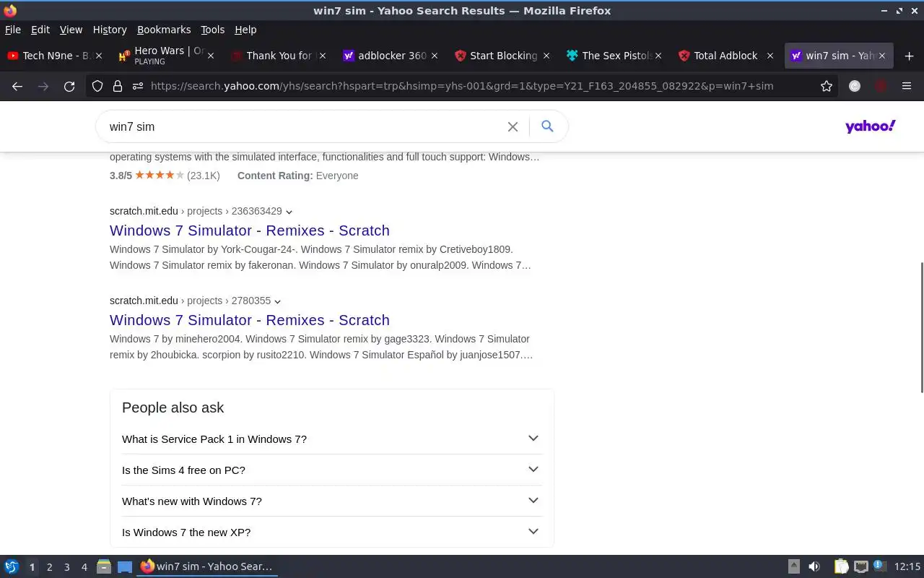
Task: Open the system start menu icon
Action: [x=12, y=566]
